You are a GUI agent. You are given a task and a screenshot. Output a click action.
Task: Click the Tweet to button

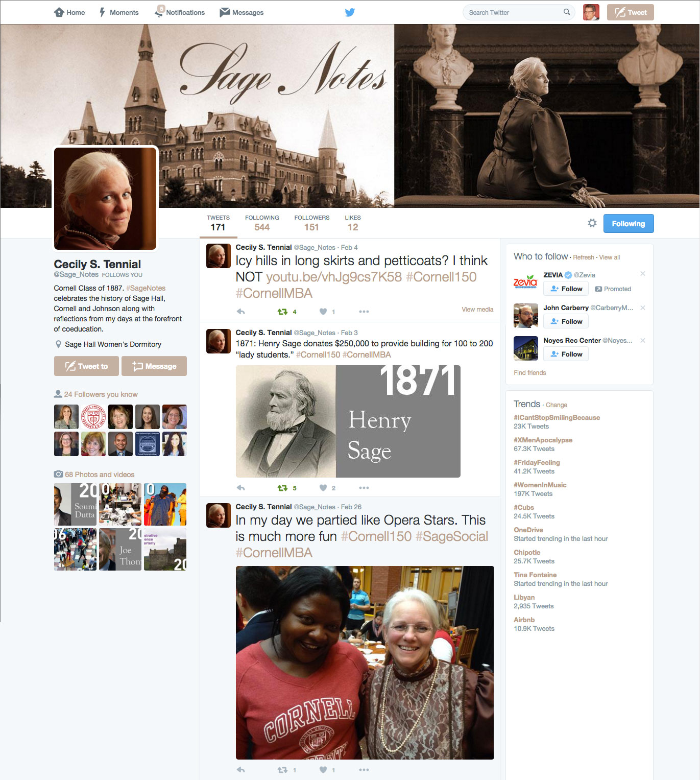[86, 366]
